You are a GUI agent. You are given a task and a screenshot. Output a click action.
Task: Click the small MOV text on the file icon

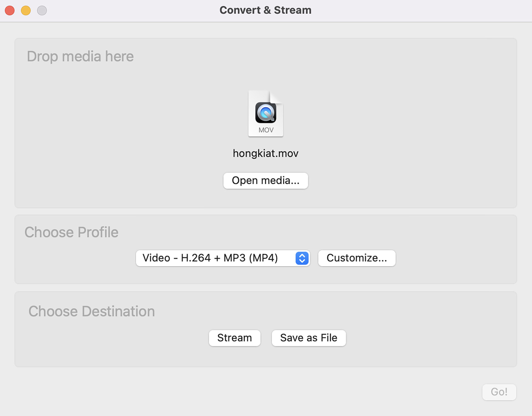point(266,130)
